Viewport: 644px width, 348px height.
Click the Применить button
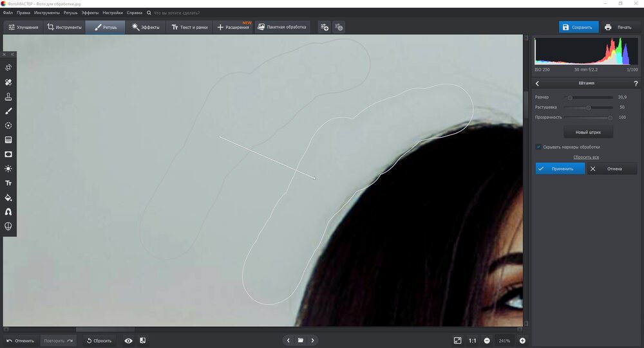(x=560, y=169)
